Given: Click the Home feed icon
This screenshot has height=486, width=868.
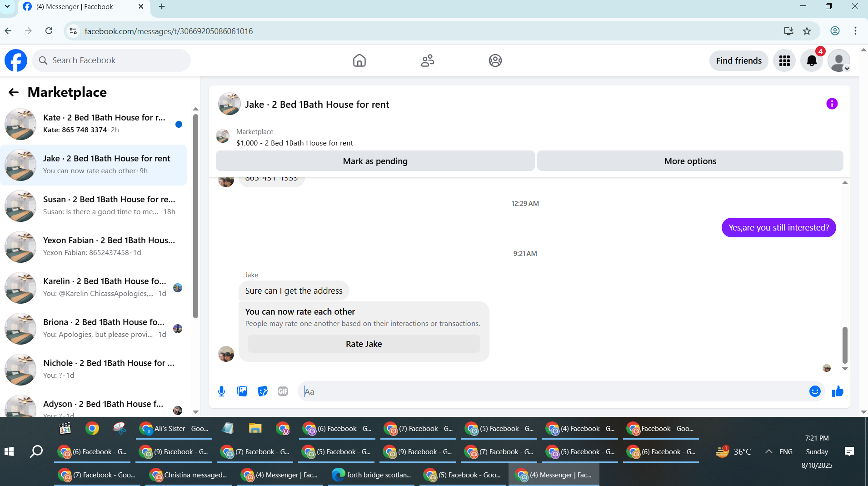Looking at the screenshot, I should click(x=359, y=60).
